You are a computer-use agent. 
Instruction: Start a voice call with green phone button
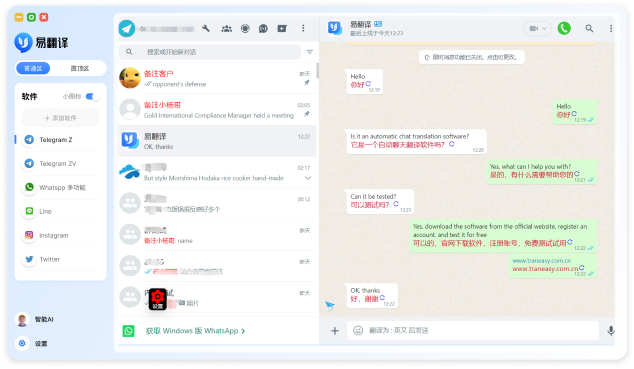click(x=564, y=28)
